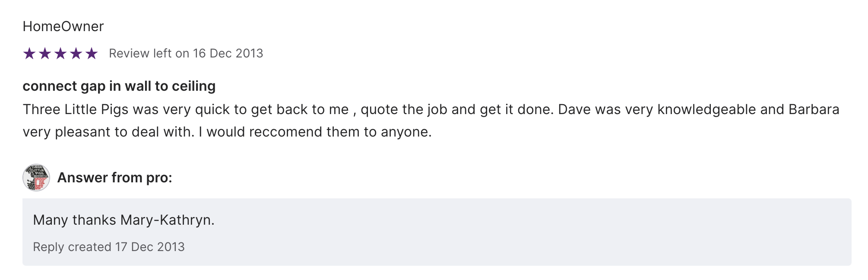868x280 pixels.
Task: Click the fourth purple rating star
Action: click(x=76, y=54)
